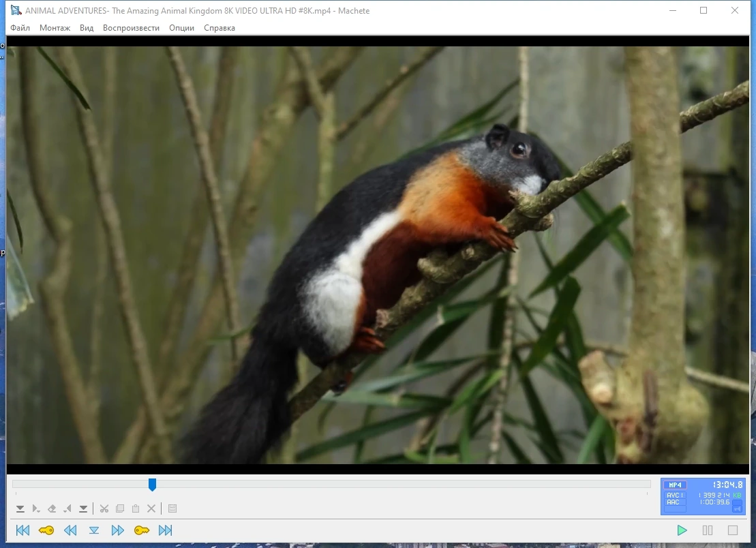Toggle the KB size unit indicator
Screen dimensions: 756x548
pyautogui.click(x=737, y=495)
